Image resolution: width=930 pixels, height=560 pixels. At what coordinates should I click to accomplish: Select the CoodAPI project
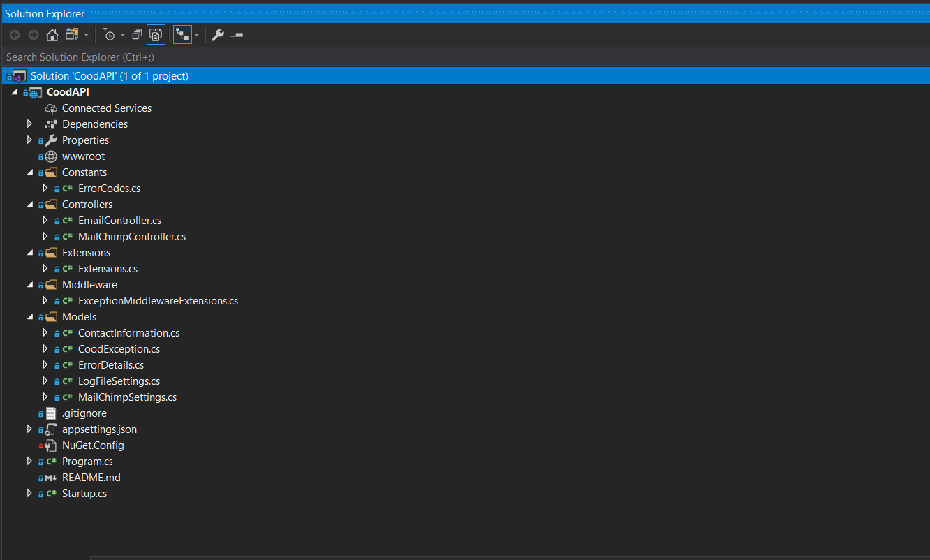coord(68,91)
